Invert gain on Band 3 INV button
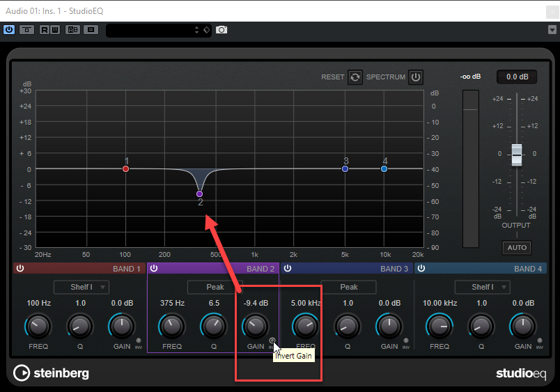560x392 pixels. click(x=406, y=340)
